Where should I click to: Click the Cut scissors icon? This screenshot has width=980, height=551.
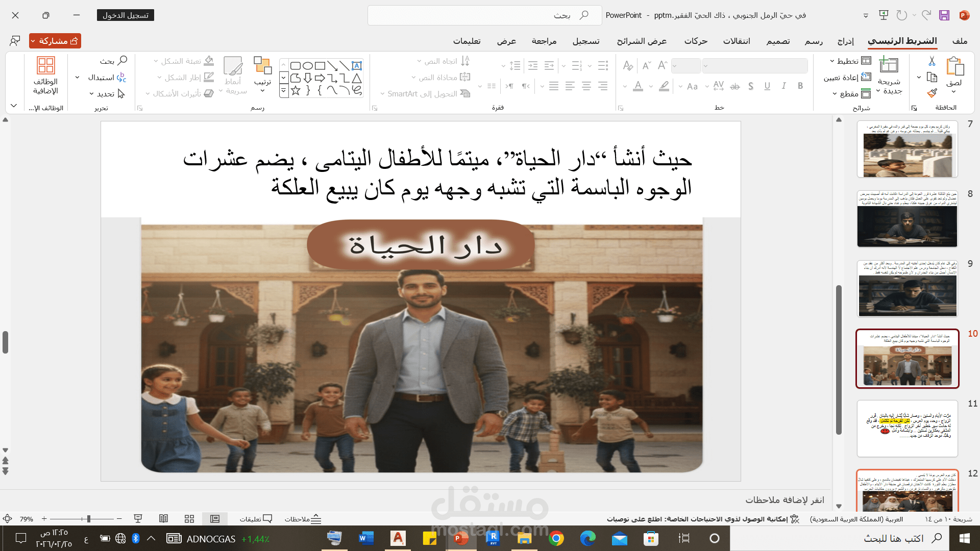932,61
